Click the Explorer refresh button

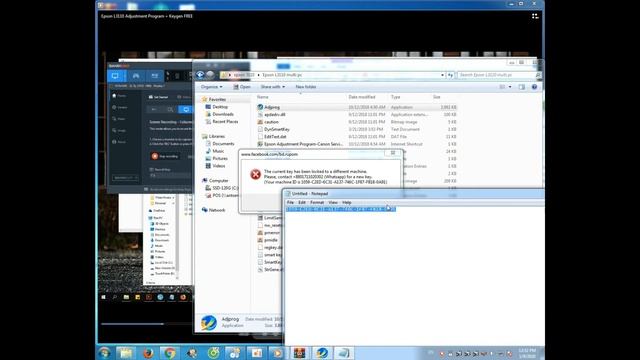point(450,75)
